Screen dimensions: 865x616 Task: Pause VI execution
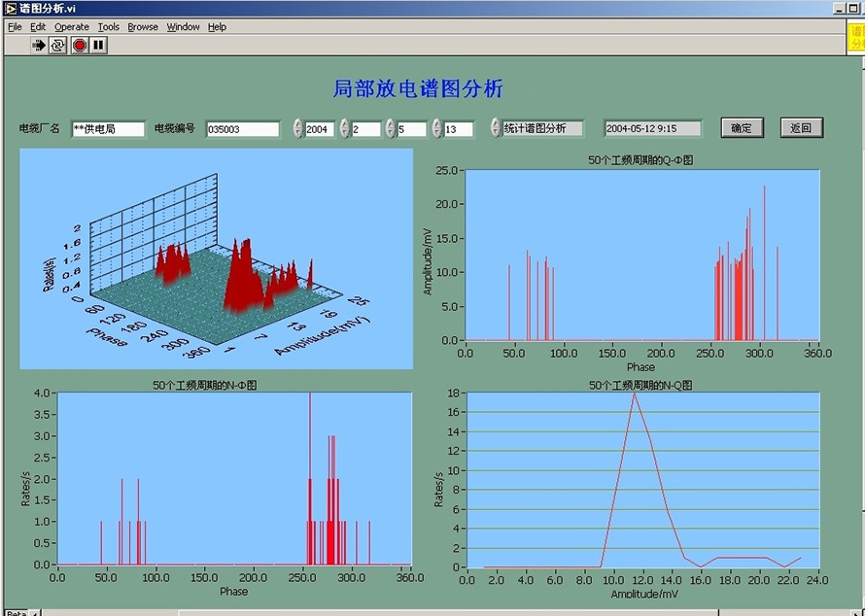pyautogui.click(x=98, y=45)
